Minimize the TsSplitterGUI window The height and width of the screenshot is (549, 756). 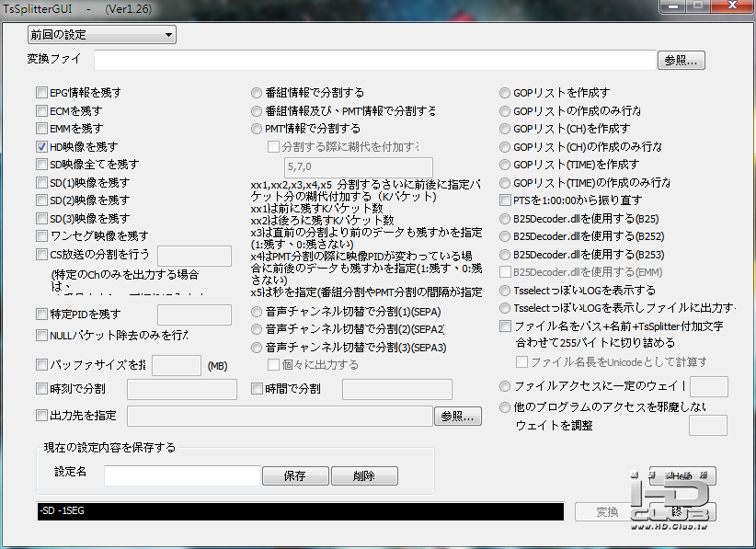673,6
